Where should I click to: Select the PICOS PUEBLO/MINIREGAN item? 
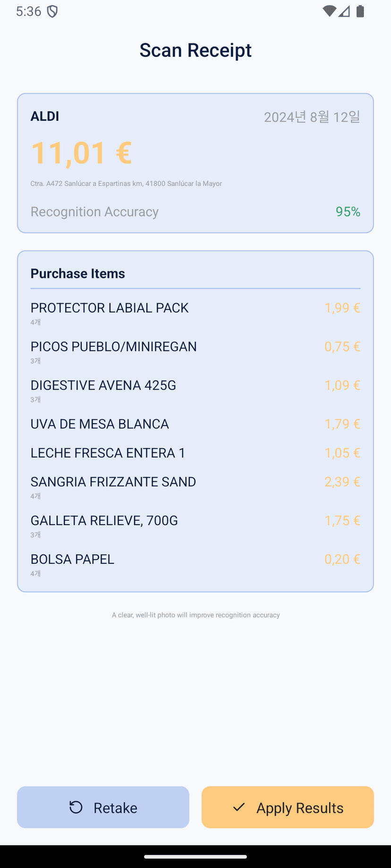tap(195, 352)
